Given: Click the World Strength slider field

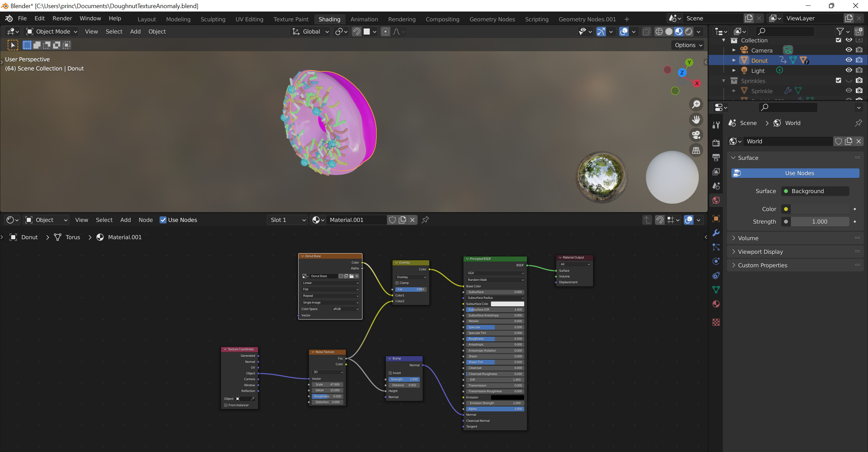Looking at the screenshot, I should click(819, 222).
